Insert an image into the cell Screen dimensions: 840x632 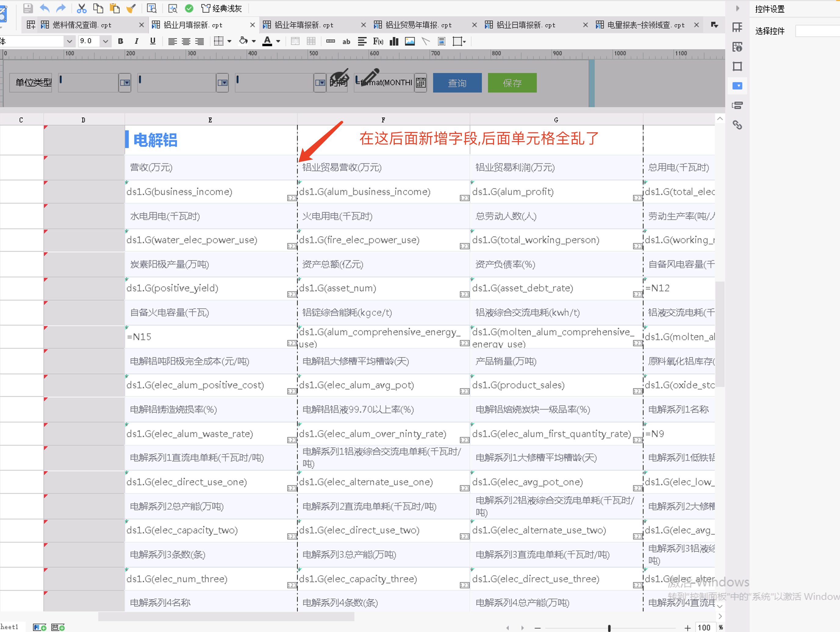(x=410, y=41)
